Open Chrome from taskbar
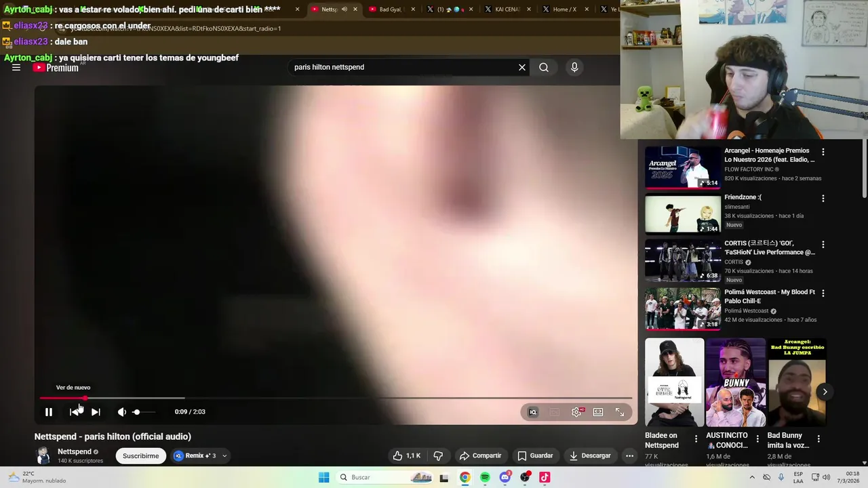 click(465, 477)
